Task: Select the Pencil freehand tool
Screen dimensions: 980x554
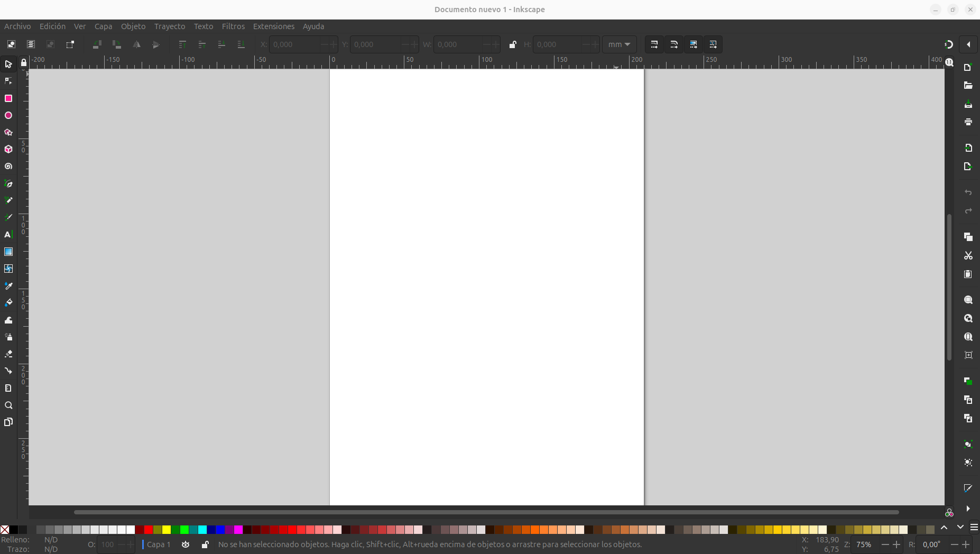Action: pyautogui.click(x=8, y=200)
